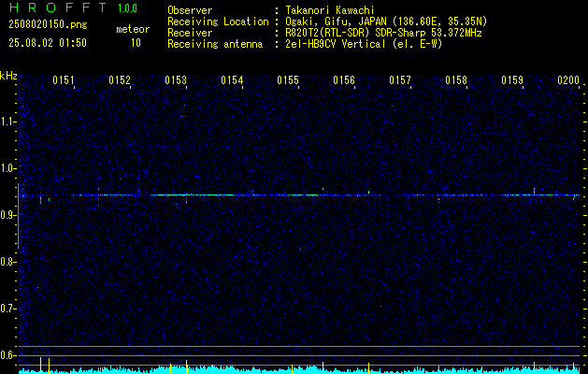Click the 0200 time marker
The width and height of the screenshot is (588, 374).
pyautogui.click(x=568, y=80)
